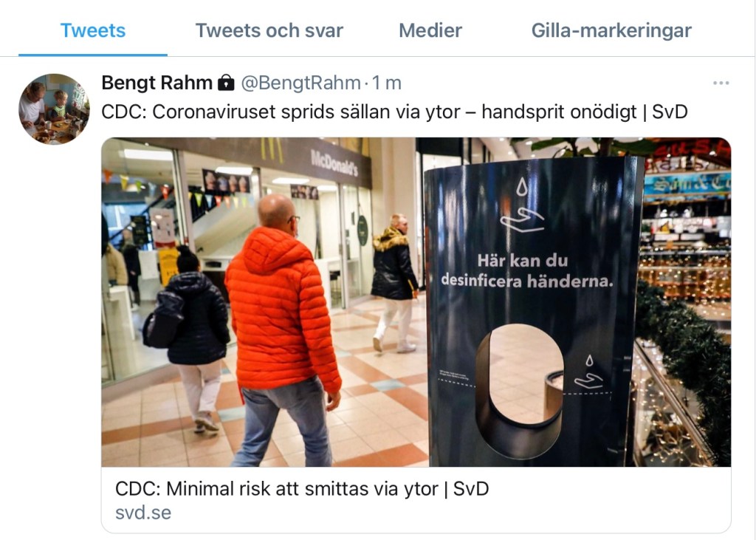Open the mall hand sanitizer article image
This screenshot has height=540, width=756.
416,302
